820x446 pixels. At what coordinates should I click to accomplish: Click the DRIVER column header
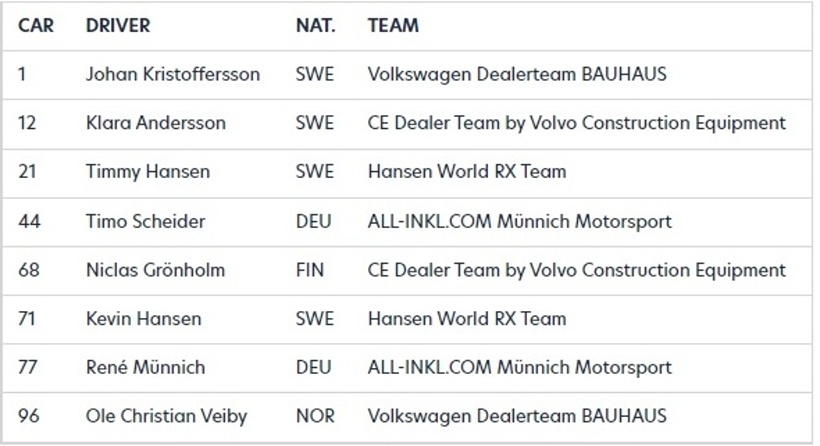pos(118,25)
